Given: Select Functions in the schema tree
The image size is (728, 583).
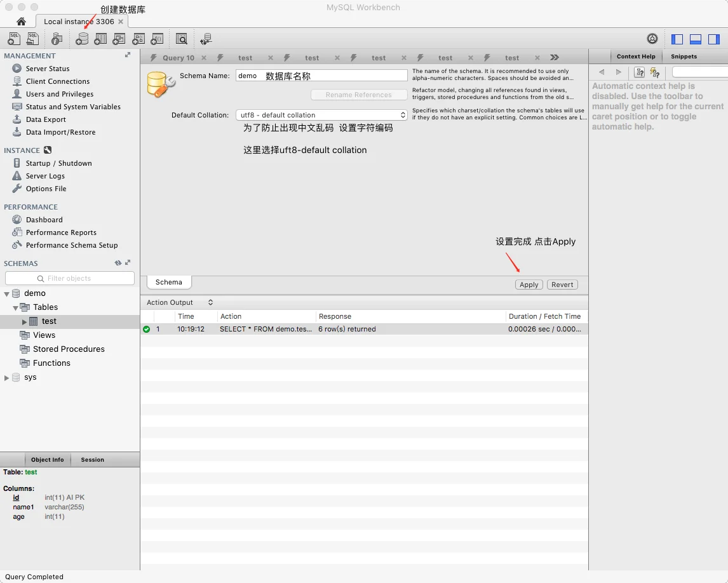Looking at the screenshot, I should pyautogui.click(x=51, y=363).
